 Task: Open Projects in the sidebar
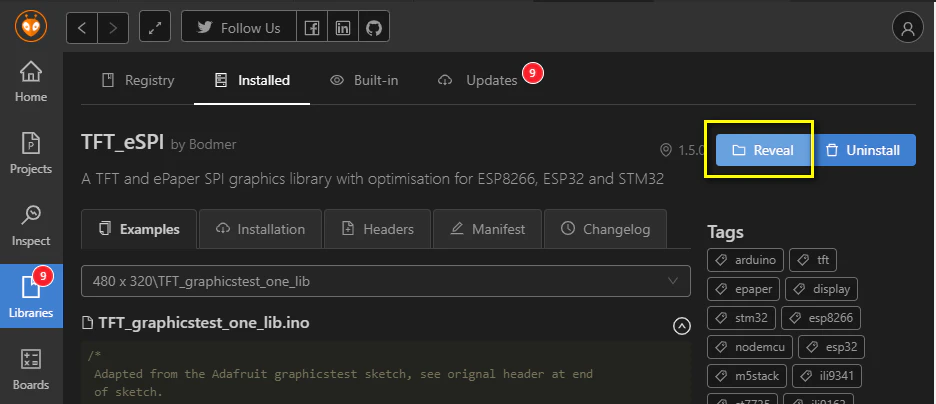[x=31, y=155]
